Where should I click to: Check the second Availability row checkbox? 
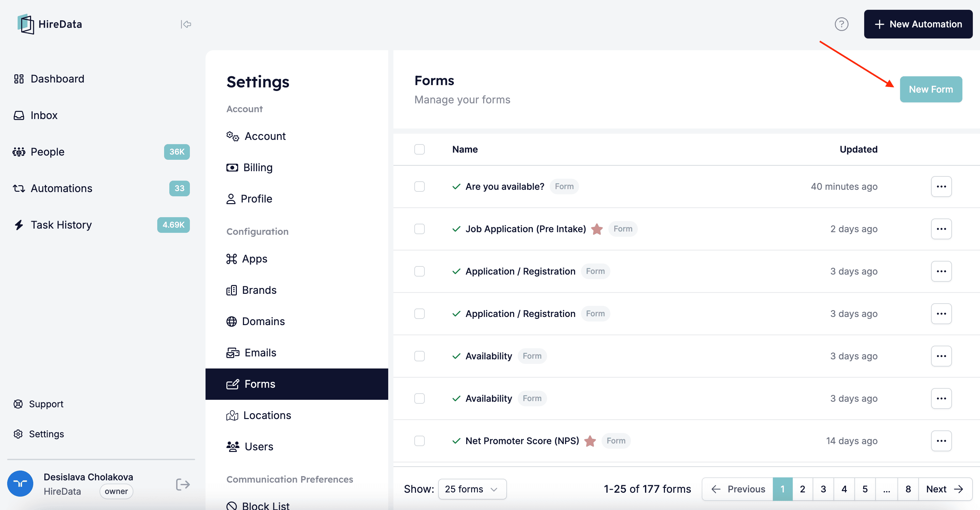tap(419, 398)
